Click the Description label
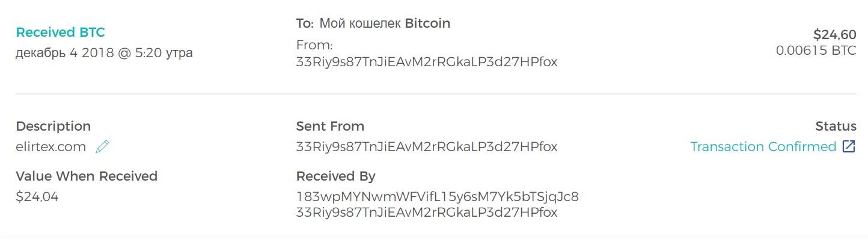This screenshot has width=868, height=239. pos(53,126)
